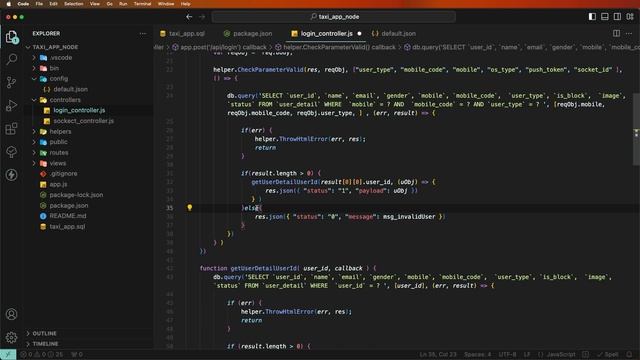
Task: Open the Explorer view in activity bar
Action: click(11, 37)
